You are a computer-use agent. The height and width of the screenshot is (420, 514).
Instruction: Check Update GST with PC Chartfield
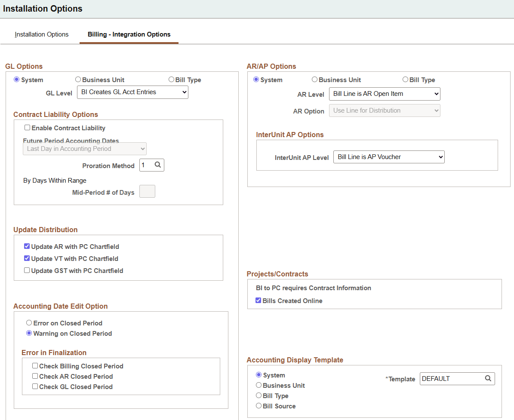[x=27, y=270]
